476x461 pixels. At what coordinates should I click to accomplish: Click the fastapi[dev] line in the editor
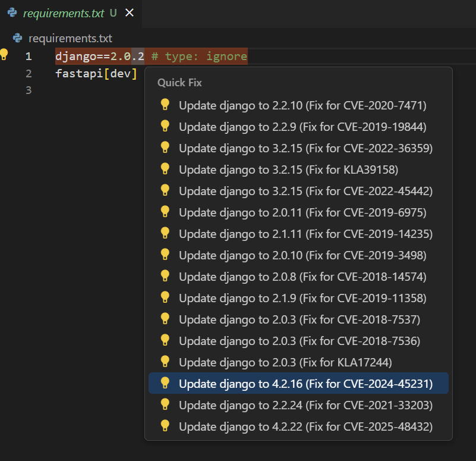pos(96,74)
